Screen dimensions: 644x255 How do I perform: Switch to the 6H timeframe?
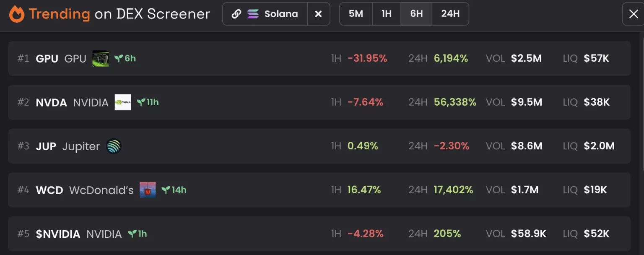click(x=416, y=14)
